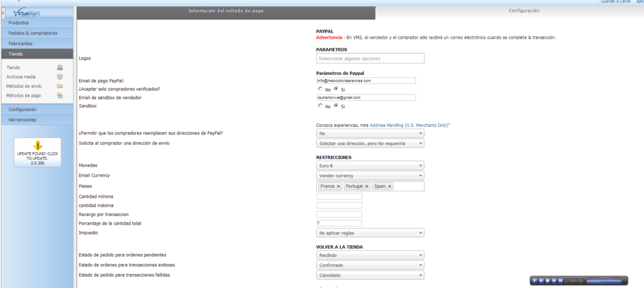Viewport: 644px width, 288px height.
Task: Open the Address Handling (U.S. Merchants Only) link
Action: (x=409, y=125)
